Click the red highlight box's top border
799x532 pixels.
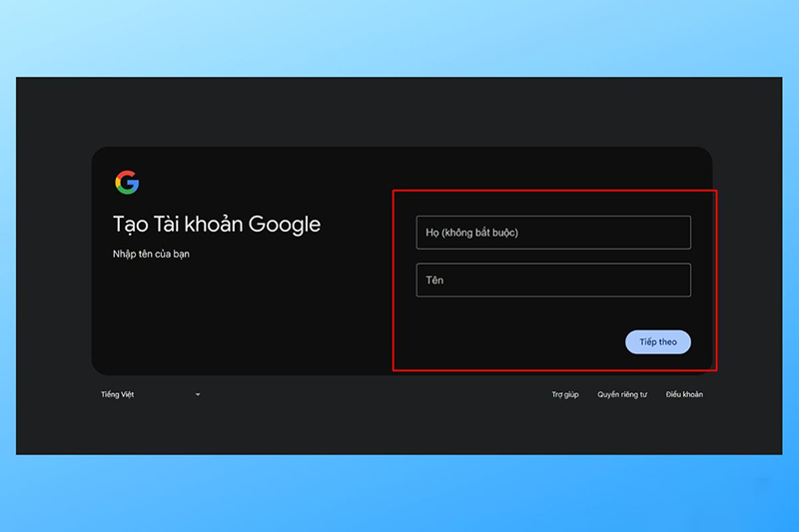click(554, 191)
